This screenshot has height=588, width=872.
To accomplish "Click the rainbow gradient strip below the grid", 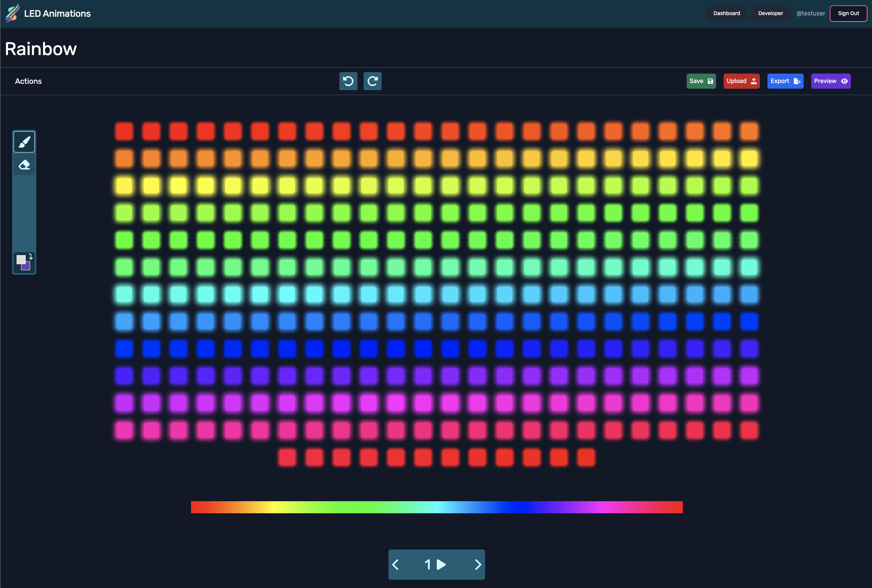I will tap(437, 507).
